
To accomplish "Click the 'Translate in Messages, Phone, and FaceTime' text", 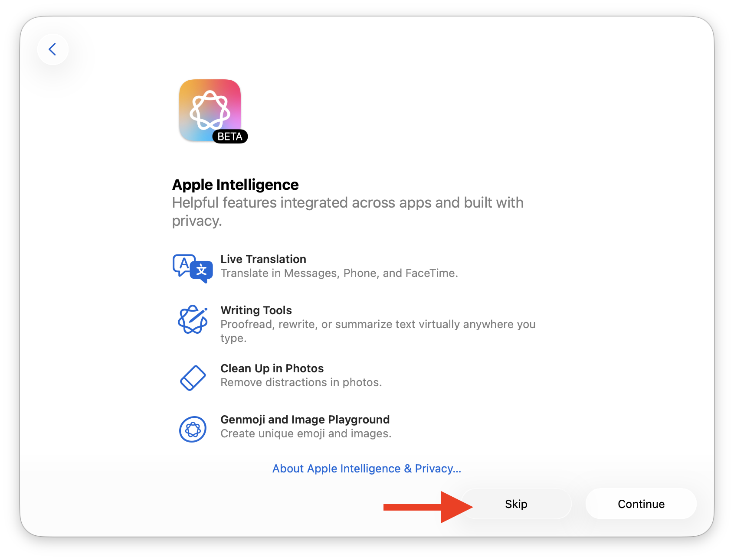I will click(x=339, y=273).
